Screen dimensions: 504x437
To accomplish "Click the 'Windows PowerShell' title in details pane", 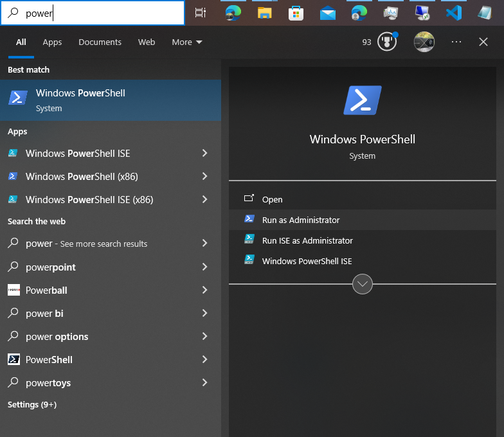I will 363,139.
